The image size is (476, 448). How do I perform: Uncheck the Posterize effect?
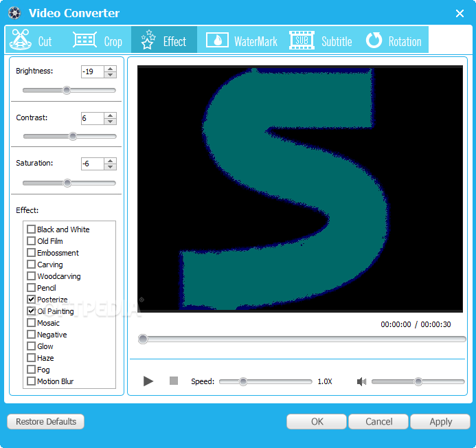click(31, 299)
